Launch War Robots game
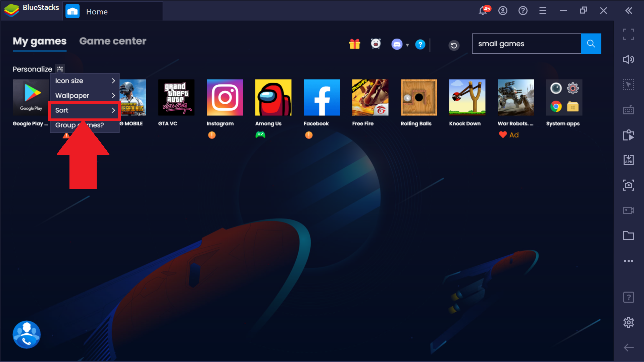This screenshot has height=362, width=644. (x=516, y=98)
